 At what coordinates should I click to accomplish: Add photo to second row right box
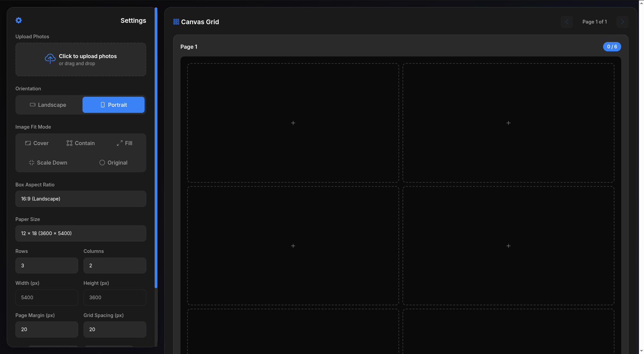[x=508, y=246]
